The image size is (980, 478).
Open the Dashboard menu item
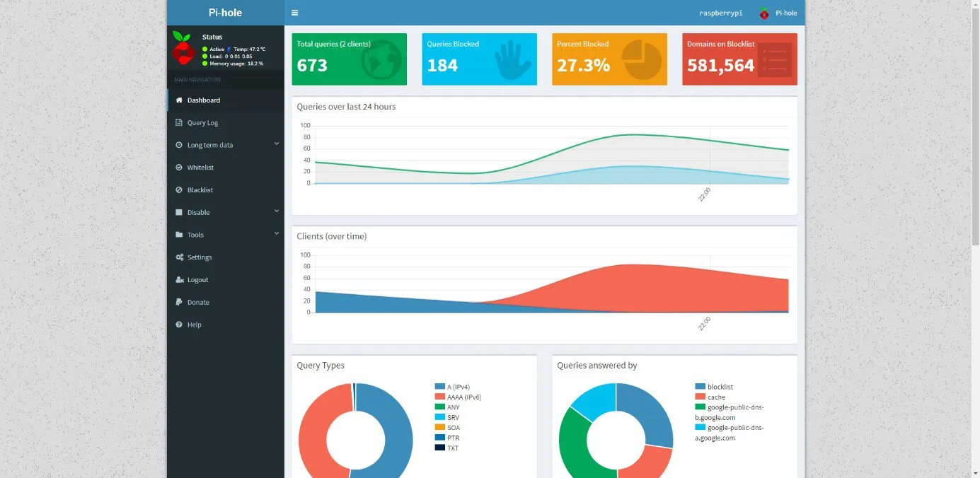tap(226, 100)
